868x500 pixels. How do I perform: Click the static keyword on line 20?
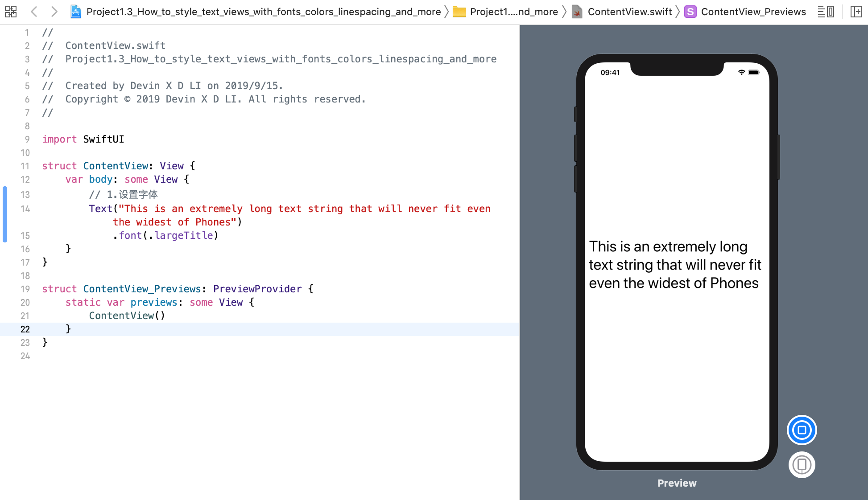click(83, 302)
